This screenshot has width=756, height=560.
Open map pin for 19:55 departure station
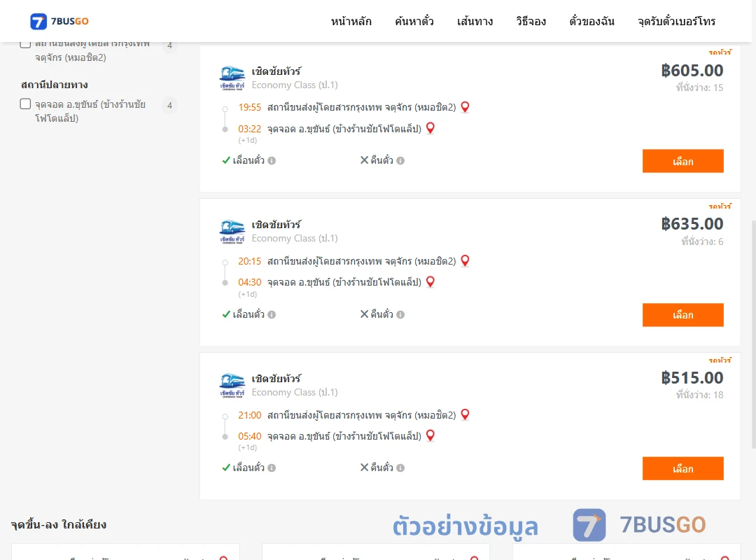[x=465, y=107]
